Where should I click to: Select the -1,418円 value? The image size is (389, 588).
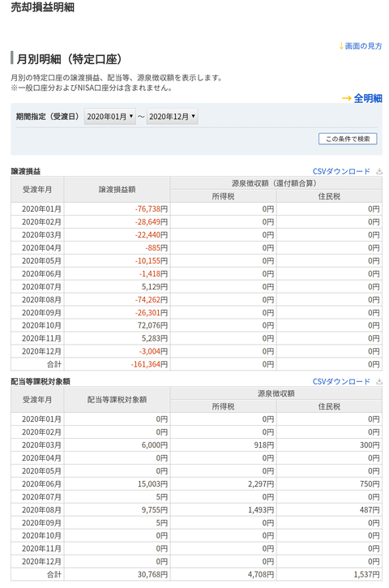(153, 274)
